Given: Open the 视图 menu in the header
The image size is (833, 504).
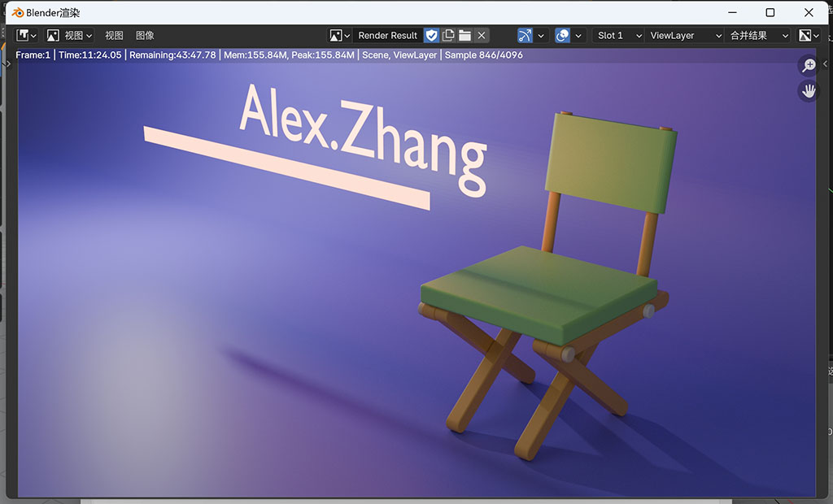Looking at the screenshot, I should [114, 36].
